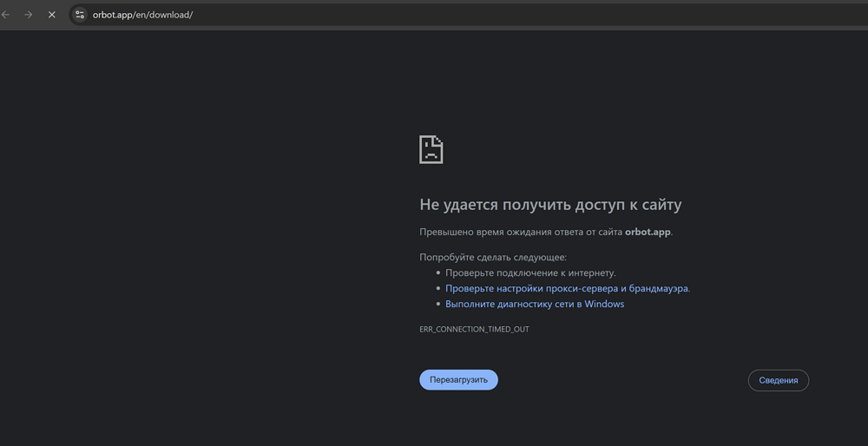Click bullet before the proxy settings link

[437, 289]
